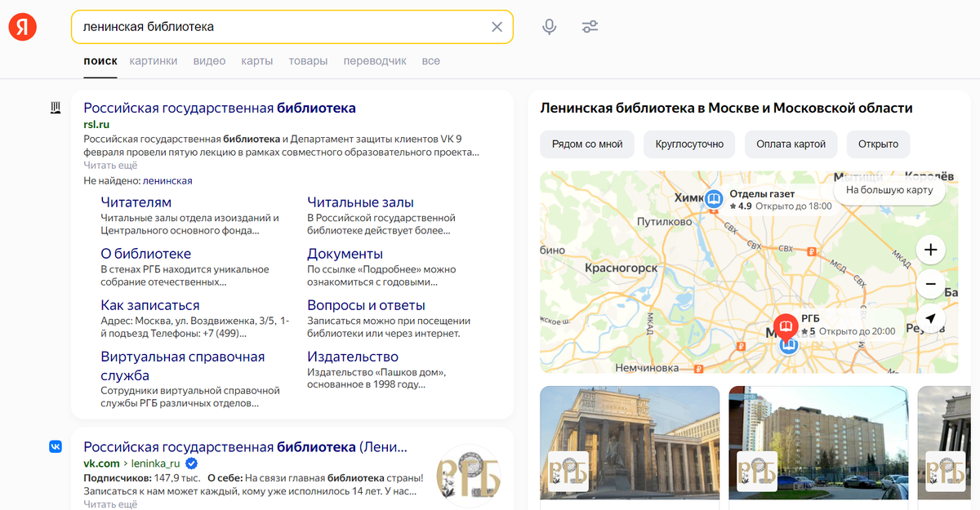Screen dimensions: 980x510
Task: Open the Читателям sitelink
Action: [x=136, y=202]
